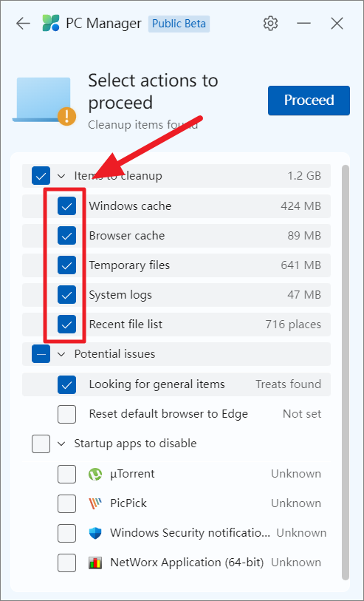Select the System logs row
Image resolution: width=364 pixels, height=601 pixels.
[x=176, y=295]
